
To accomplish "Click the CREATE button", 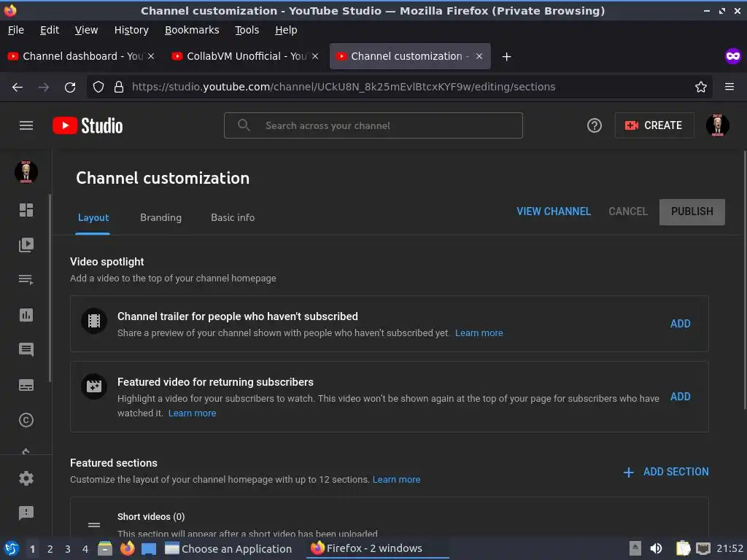I will [654, 125].
